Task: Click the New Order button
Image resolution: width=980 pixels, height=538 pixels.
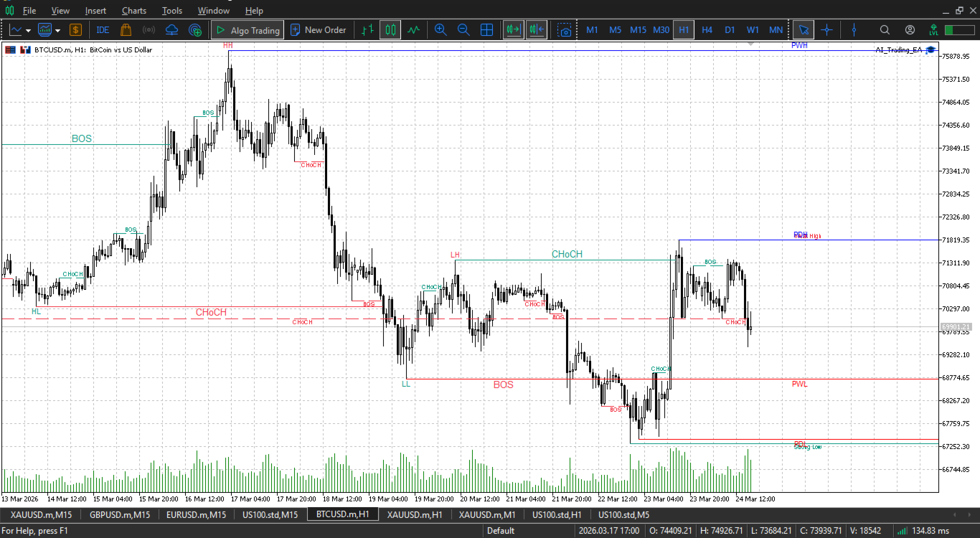Action: (x=318, y=30)
